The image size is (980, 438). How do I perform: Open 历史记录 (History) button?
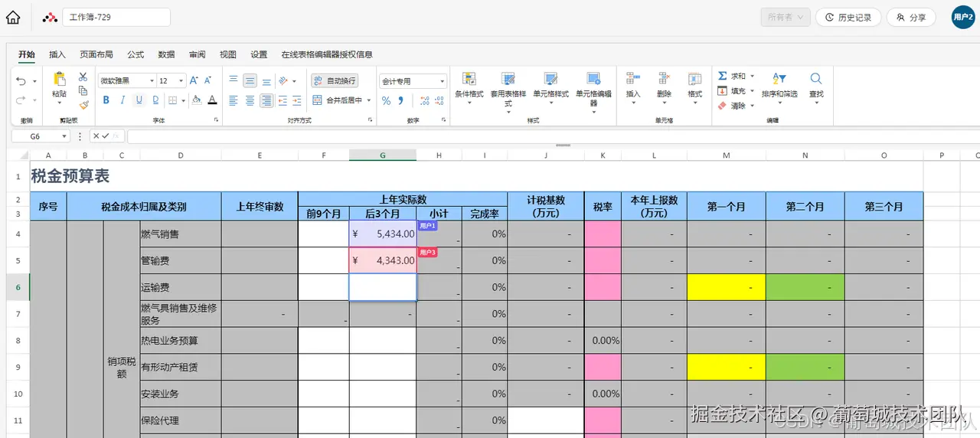click(848, 17)
